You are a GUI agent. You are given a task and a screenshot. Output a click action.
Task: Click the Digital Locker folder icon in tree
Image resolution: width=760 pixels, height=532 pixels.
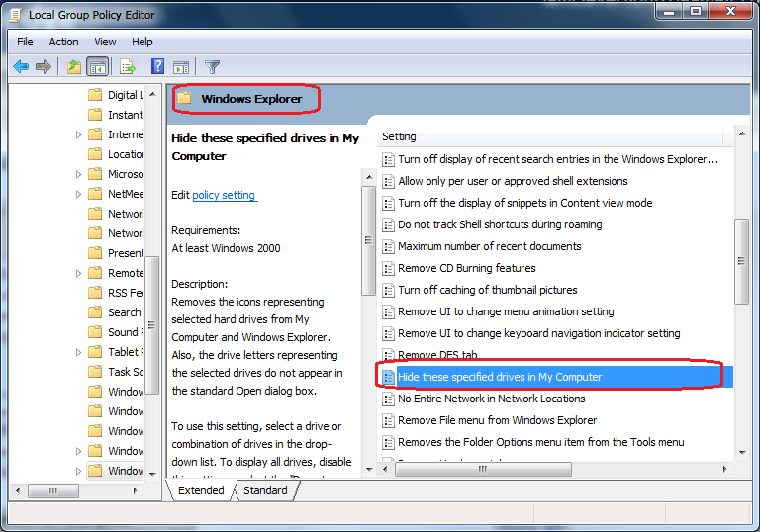tap(95, 95)
